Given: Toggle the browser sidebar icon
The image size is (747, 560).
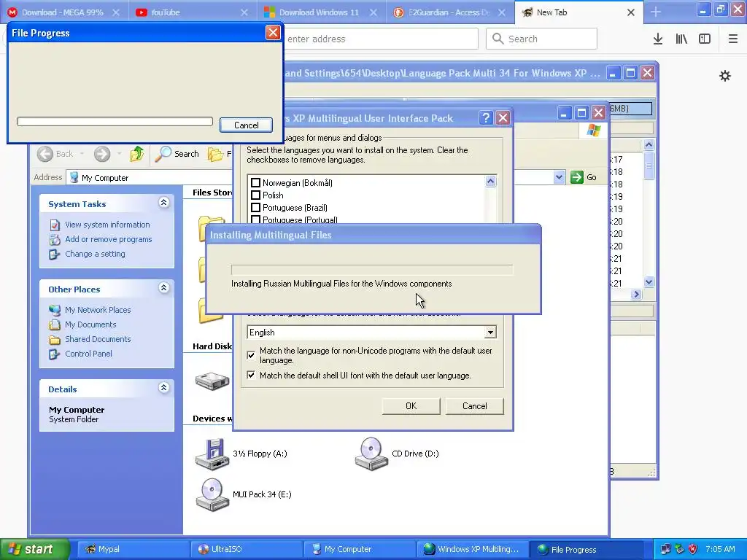Looking at the screenshot, I should [x=705, y=39].
